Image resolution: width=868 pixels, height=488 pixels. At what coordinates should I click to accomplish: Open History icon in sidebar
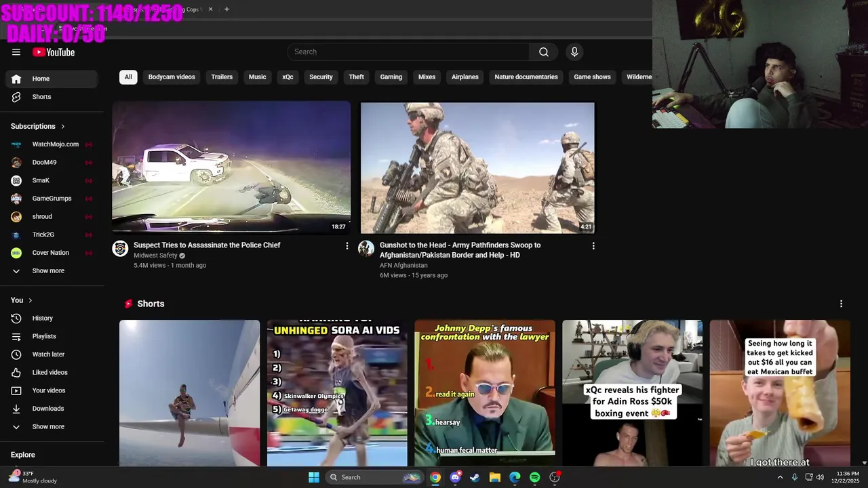[16, 319]
